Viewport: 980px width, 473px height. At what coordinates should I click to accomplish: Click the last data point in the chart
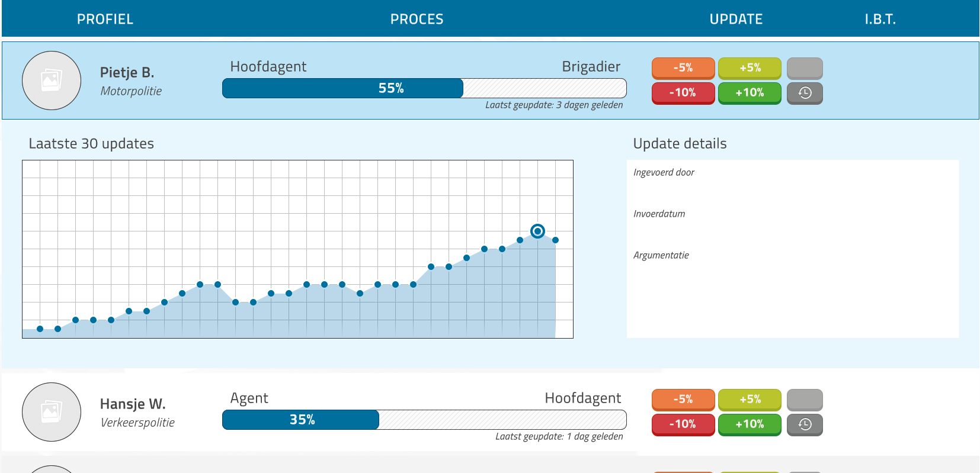pyautogui.click(x=555, y=240)
